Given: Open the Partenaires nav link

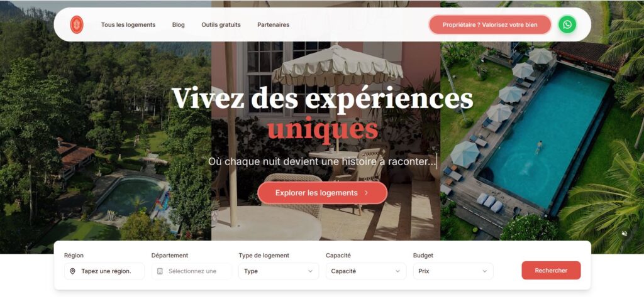Looking at the screenshot, I should 273,24.
